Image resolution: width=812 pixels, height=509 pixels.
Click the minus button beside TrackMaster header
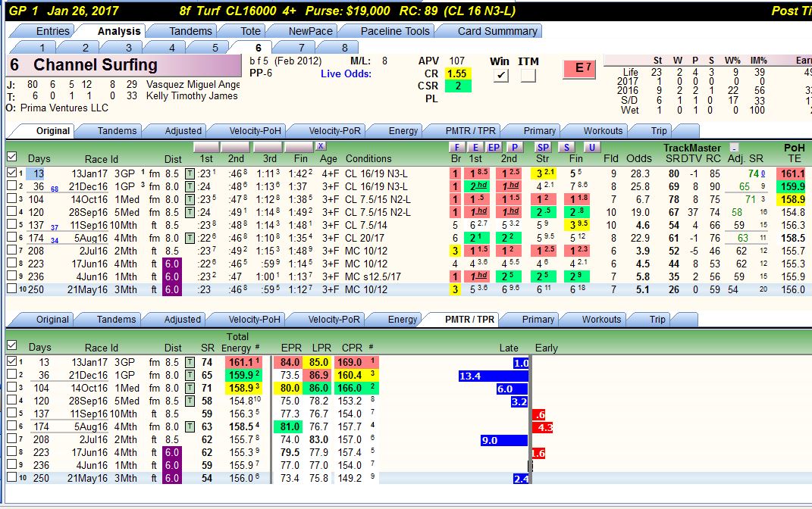click(734, 148)
